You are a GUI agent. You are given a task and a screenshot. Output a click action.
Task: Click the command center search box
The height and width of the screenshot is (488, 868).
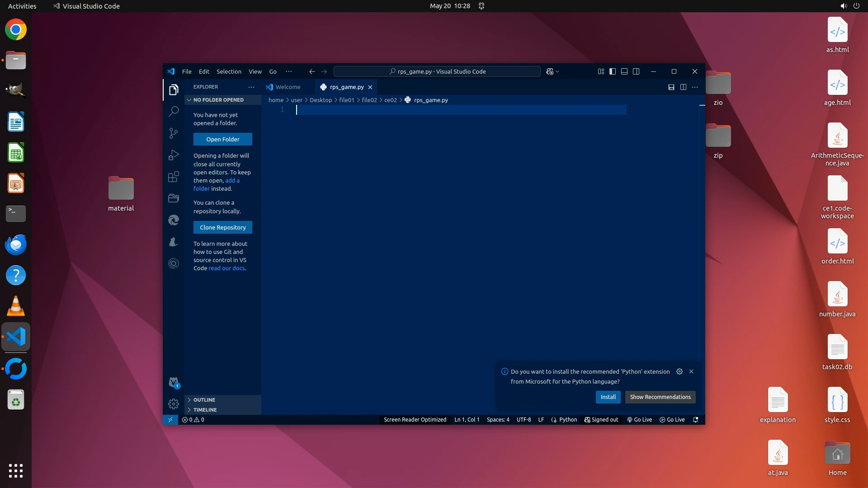[437, 71]
